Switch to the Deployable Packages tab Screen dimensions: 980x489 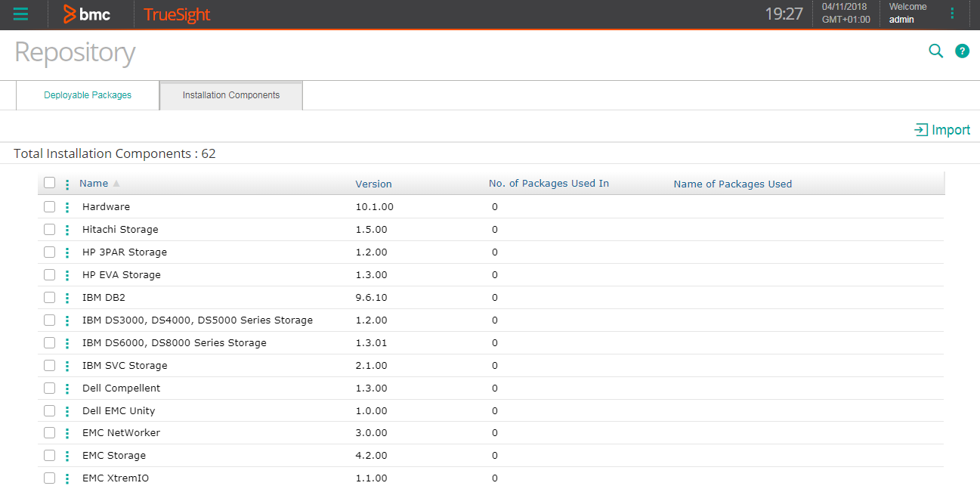(88, 95)
